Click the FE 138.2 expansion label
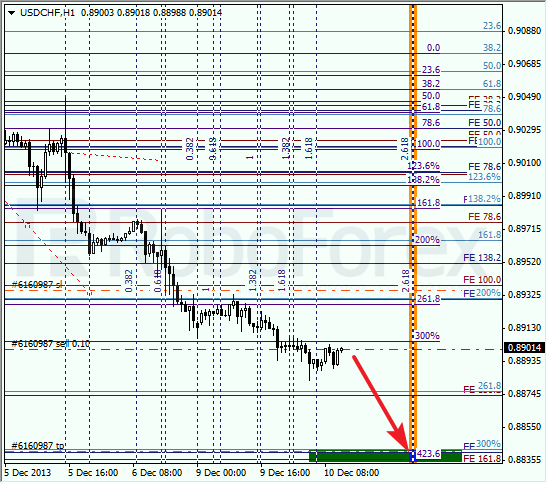This screenshot has width=547, height=483. (x=482, y=257)
